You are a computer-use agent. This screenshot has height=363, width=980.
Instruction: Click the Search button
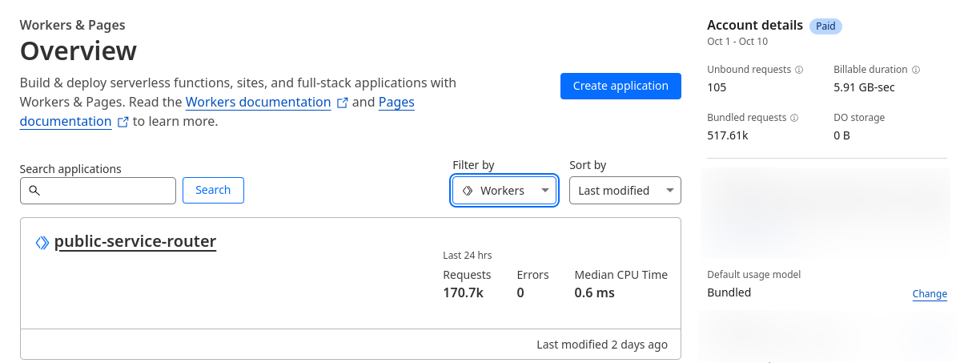pyautogui.click(x=213, y=190)
